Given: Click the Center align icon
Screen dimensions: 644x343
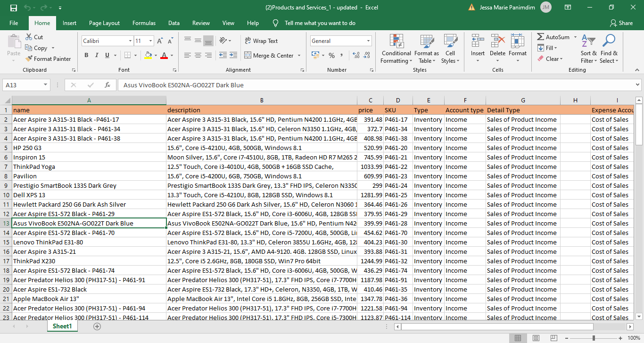Looking at the screenshot, I should click(x=198, y=55).
